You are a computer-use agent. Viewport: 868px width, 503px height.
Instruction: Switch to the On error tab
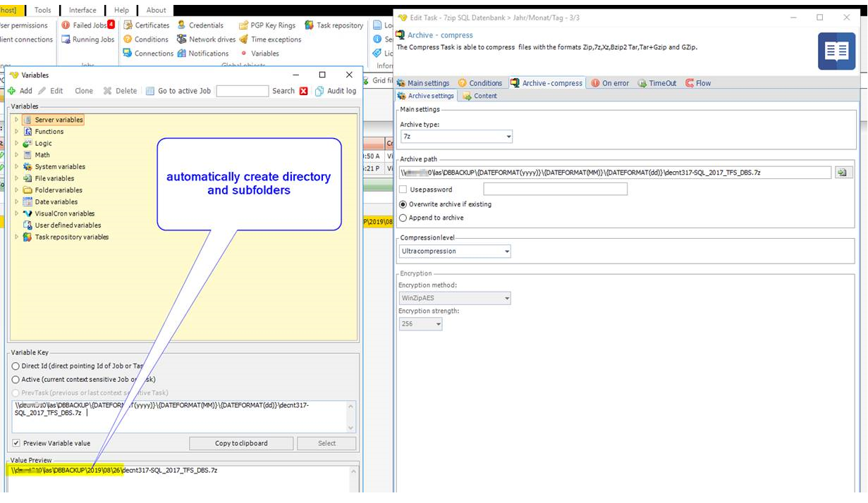click(610, 83)
